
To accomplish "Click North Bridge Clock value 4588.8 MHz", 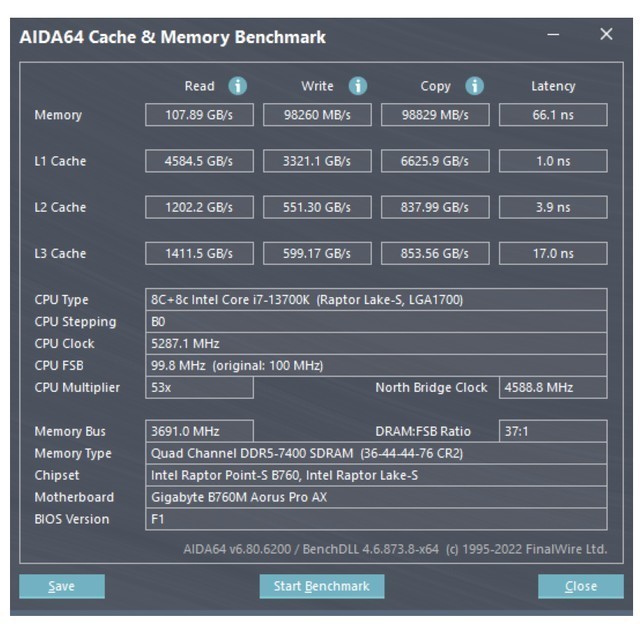I will [553, 387].
